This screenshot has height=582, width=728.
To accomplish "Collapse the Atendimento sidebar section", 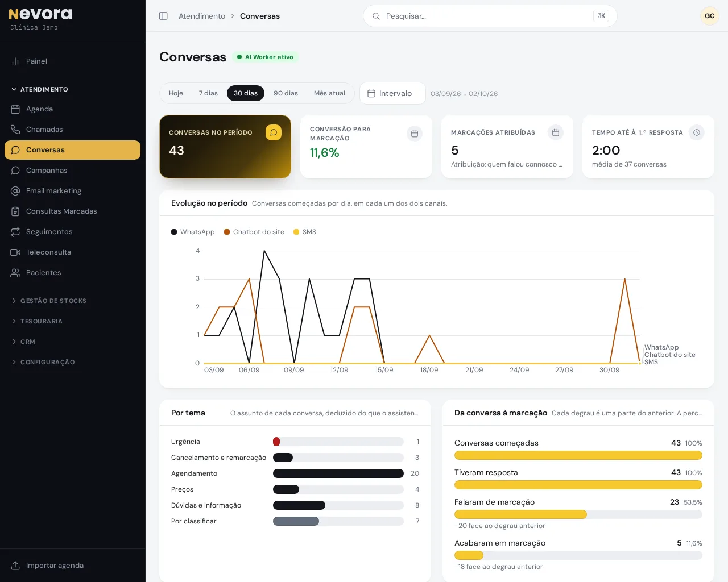I will click(40, 89).
